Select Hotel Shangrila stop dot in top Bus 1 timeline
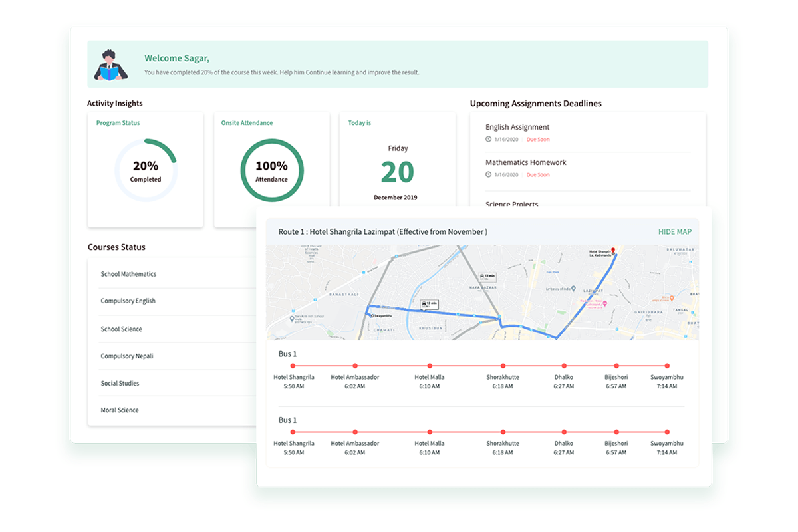The image size is (798, 532). [x=293, y=366]
